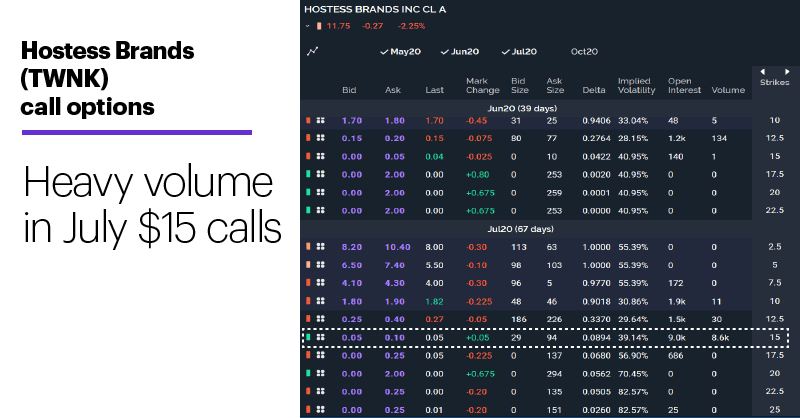The height and width of the screenshot is (418, 800).
Task: Click the green candle icon in the row with implied volatility 70.45%
Action: 308,374
